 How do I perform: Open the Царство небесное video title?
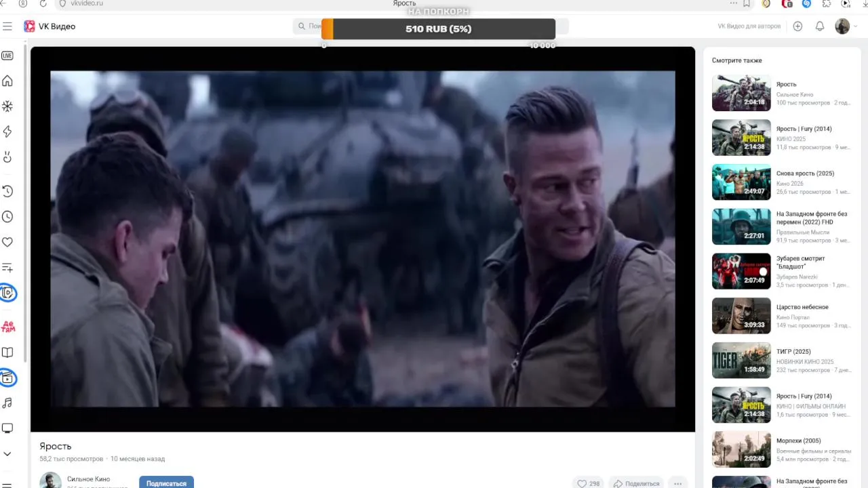click(802, 307)
